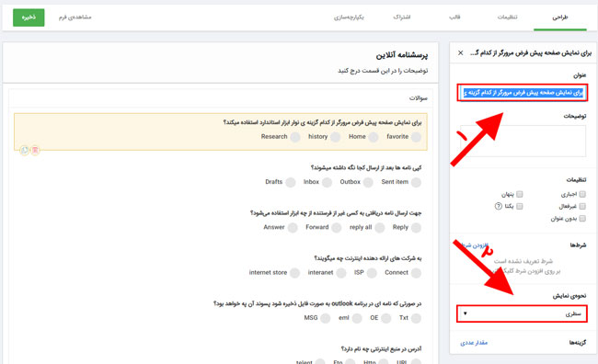The height and width of the screenshot is (364, 598).
Task: Select the MSG radio option
Action: pos(326,318)
